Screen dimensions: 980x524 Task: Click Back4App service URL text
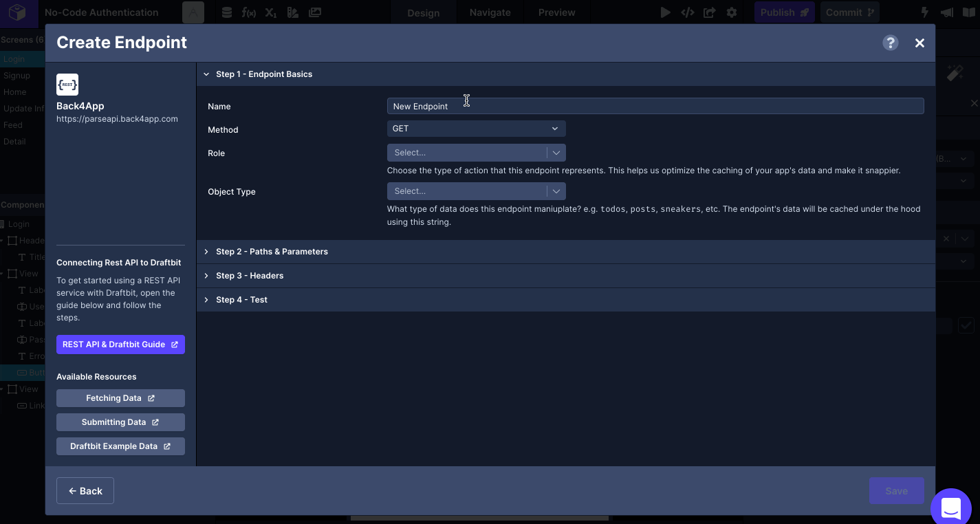pyautogui.click(x=117, y=119)
